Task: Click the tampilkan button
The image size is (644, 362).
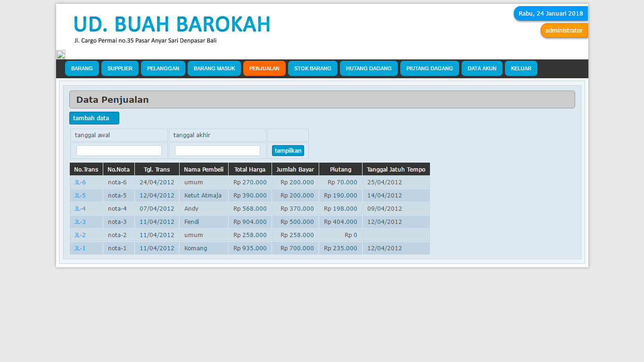Action: (x=288, y=151)
